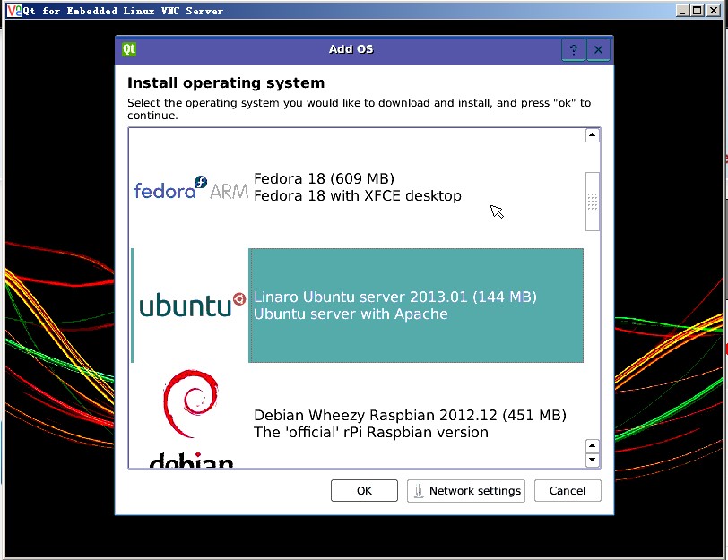The height and width of the screenshot is (560, 728).
Task: Open help with the question mark button
Action: tap(574, 49)
